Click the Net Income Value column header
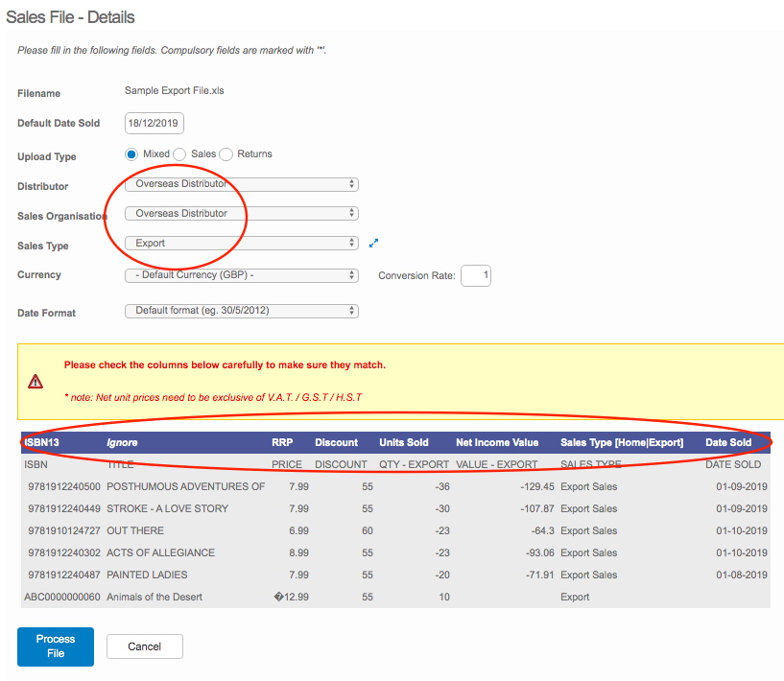Image resolution: width=784 pixels, height=681 pixels. pyautogui.click(x=497, y=442)
